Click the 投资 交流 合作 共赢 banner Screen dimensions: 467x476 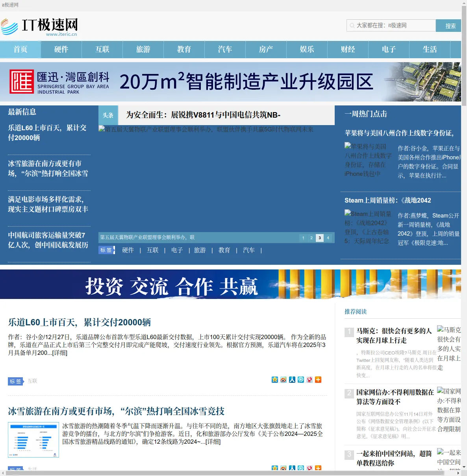230,284
